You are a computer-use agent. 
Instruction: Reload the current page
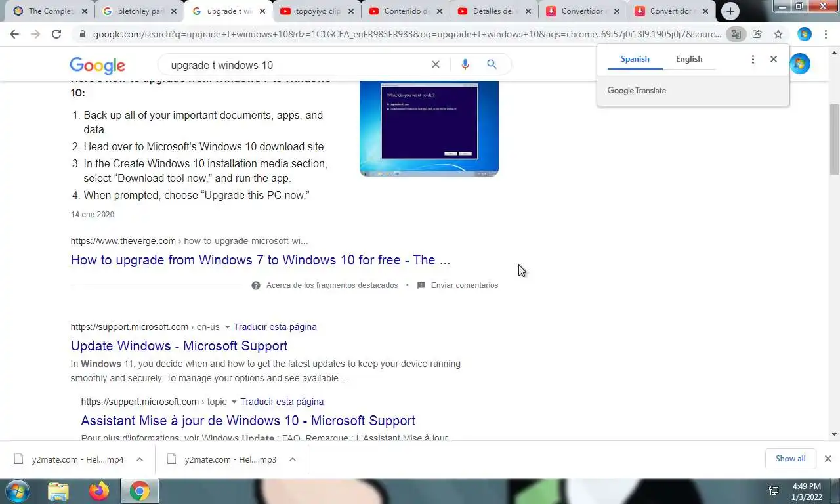click(x=56, y=34)
